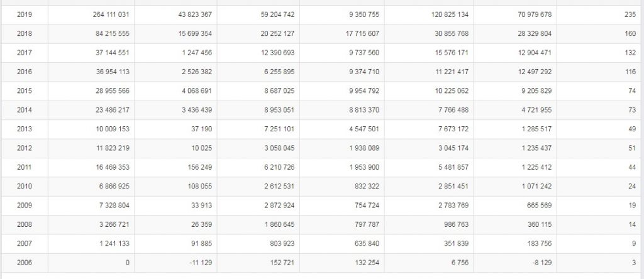Click the value 264 111 031

click(111, 15)
